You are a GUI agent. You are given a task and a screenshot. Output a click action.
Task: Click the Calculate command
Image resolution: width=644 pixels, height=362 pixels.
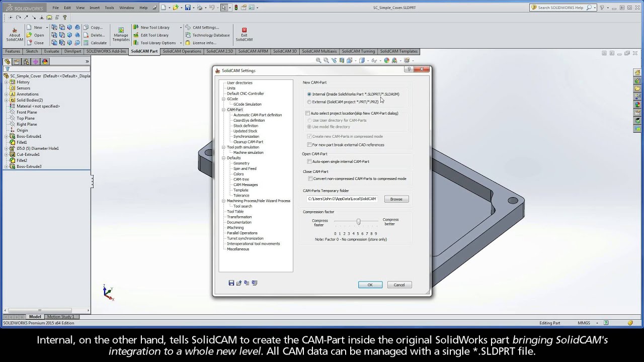95,43
